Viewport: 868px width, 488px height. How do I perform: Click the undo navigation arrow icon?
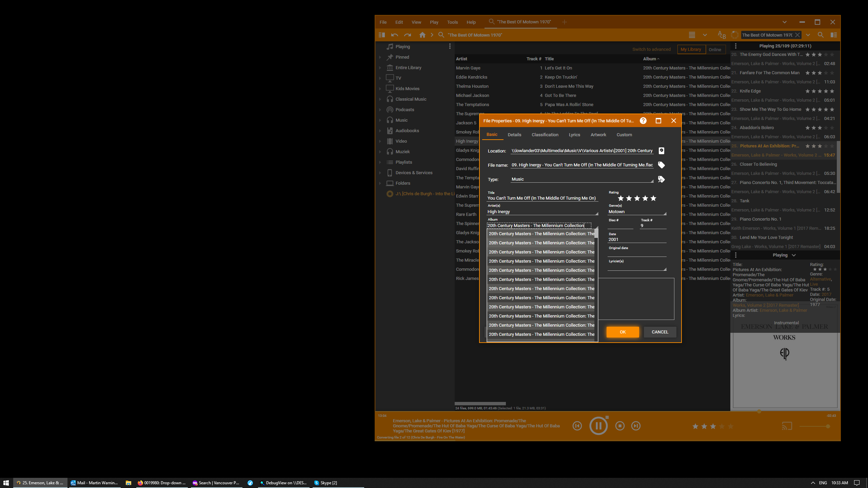coord(394,35)
